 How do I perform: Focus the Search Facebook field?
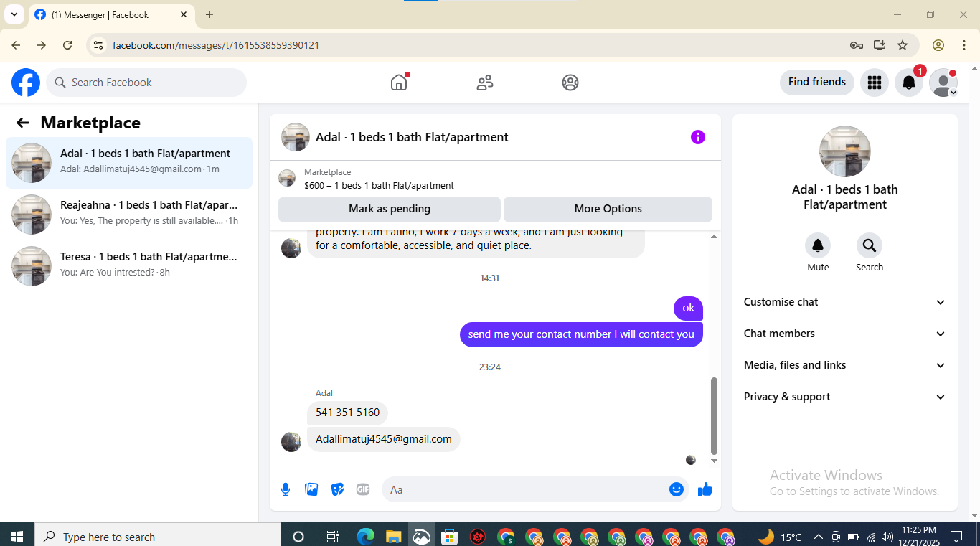146,83
